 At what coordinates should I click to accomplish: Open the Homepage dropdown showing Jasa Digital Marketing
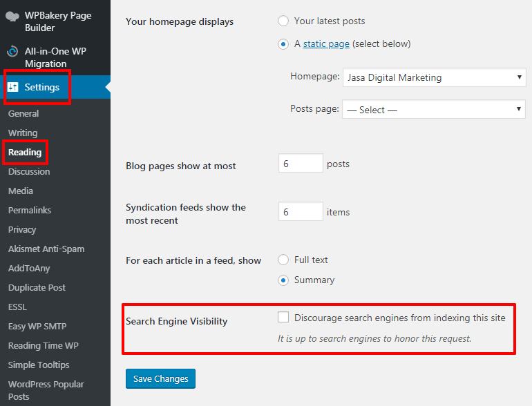[x=433, y=78]
